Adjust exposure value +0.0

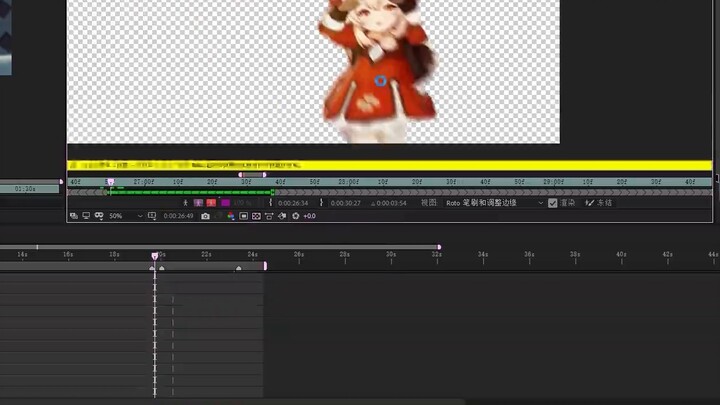tap(309, 216)
